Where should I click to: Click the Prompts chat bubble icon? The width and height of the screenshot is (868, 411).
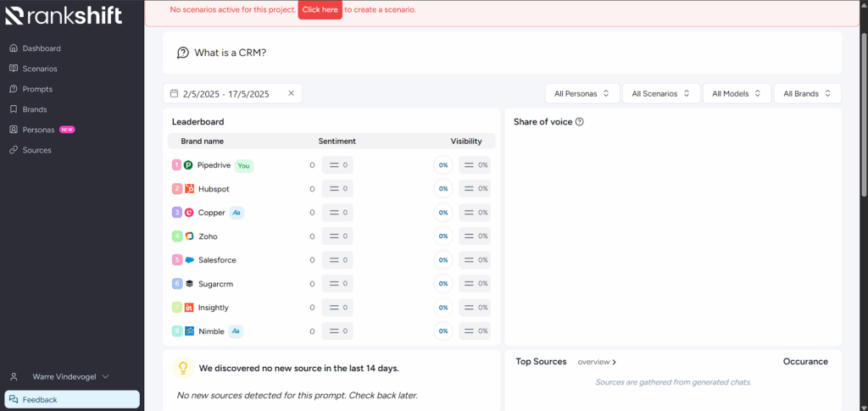pyautogui.click(x=14, y=89)
